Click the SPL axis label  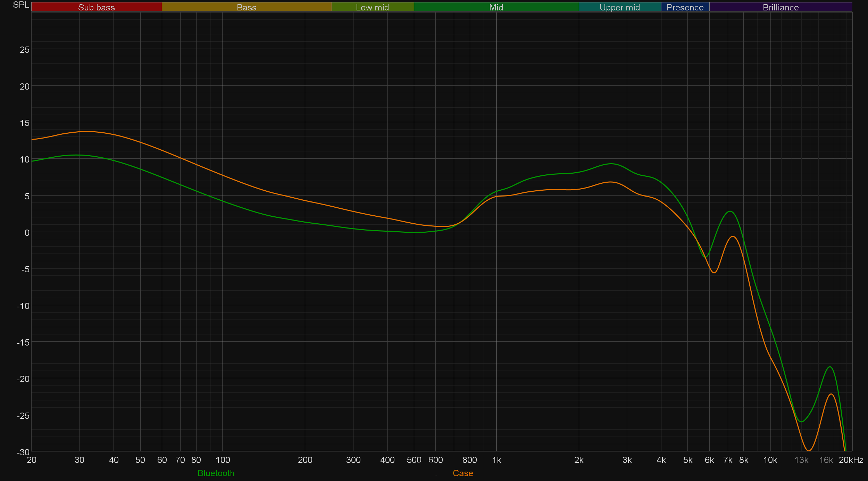pos(21,5)
